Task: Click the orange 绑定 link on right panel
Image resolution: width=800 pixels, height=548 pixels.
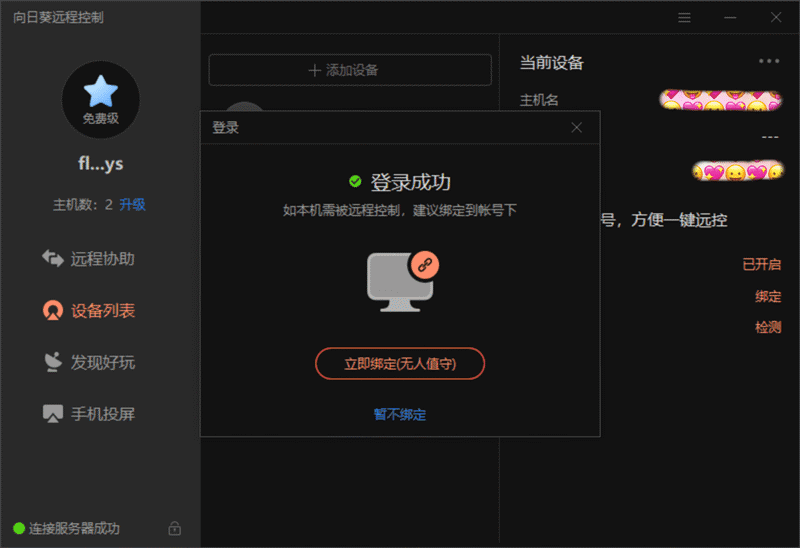Action: click(768, 296)
